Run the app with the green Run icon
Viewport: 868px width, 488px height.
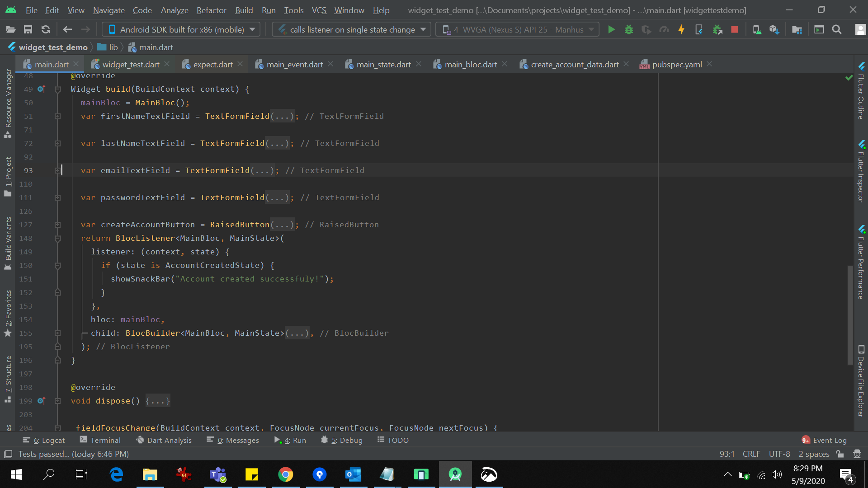click(x=611, y=29)
